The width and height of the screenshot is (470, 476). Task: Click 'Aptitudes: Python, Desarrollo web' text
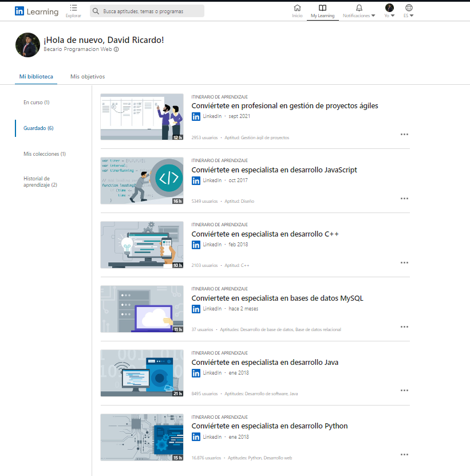260,458
